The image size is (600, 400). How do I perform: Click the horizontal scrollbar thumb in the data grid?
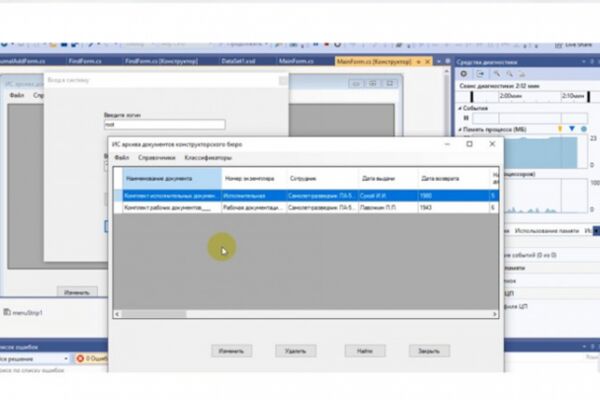154,314
